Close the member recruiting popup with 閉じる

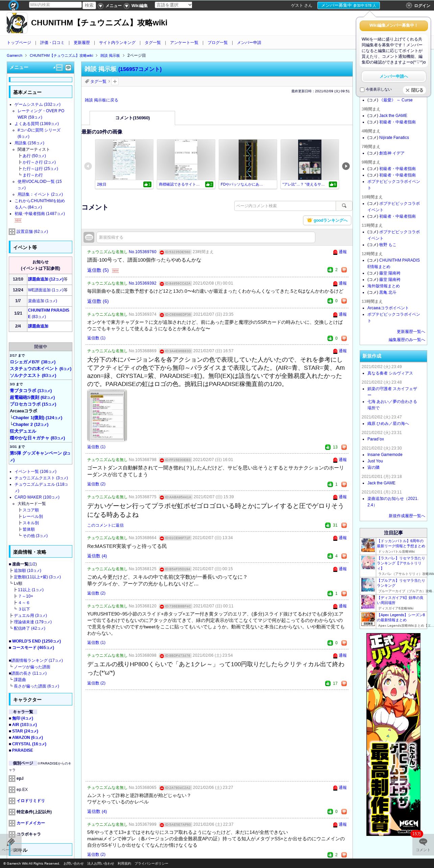click(414, 90)
